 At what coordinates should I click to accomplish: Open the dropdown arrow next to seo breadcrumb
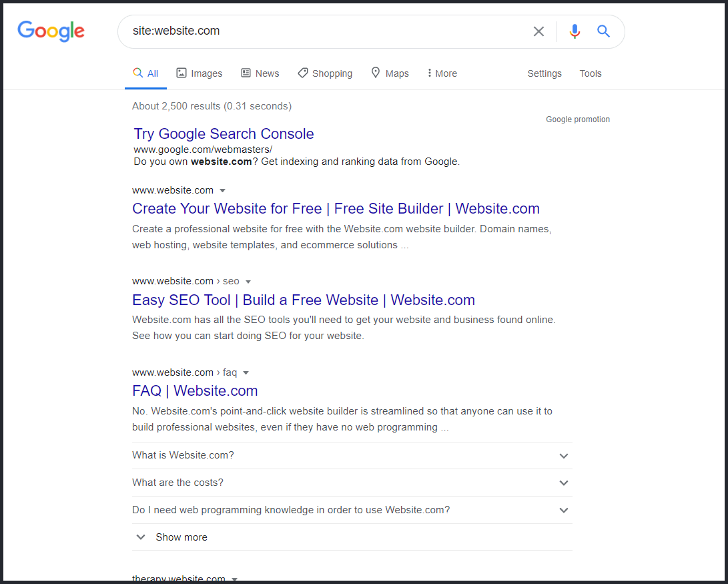(248, 281)
